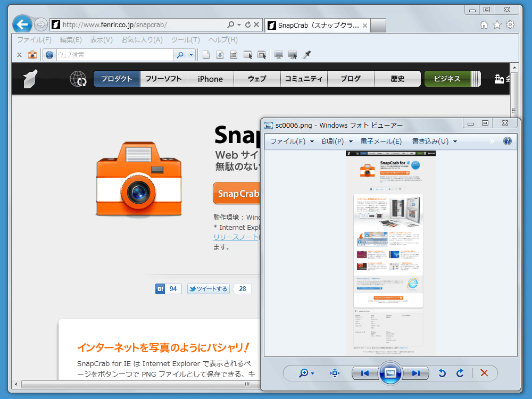Open the リリースノート link
532x399 pixels.
pos(237,237)
